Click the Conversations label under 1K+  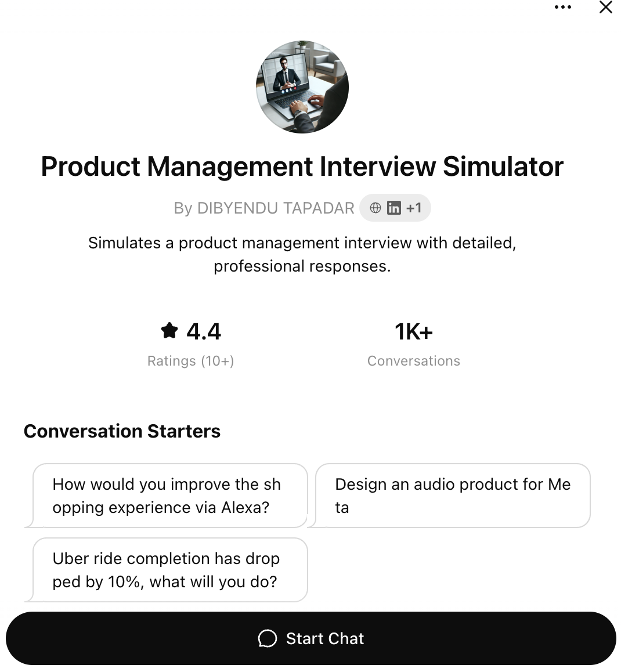[x=413, y=361]
